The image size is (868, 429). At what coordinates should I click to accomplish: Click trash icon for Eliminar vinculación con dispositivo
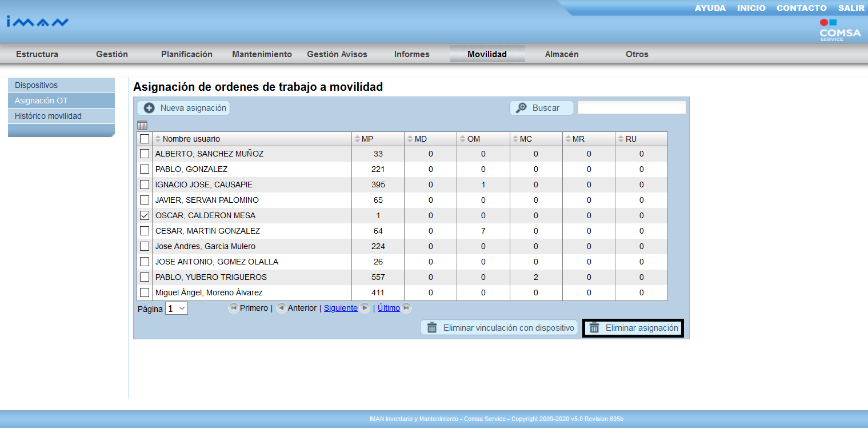[432, 328]
